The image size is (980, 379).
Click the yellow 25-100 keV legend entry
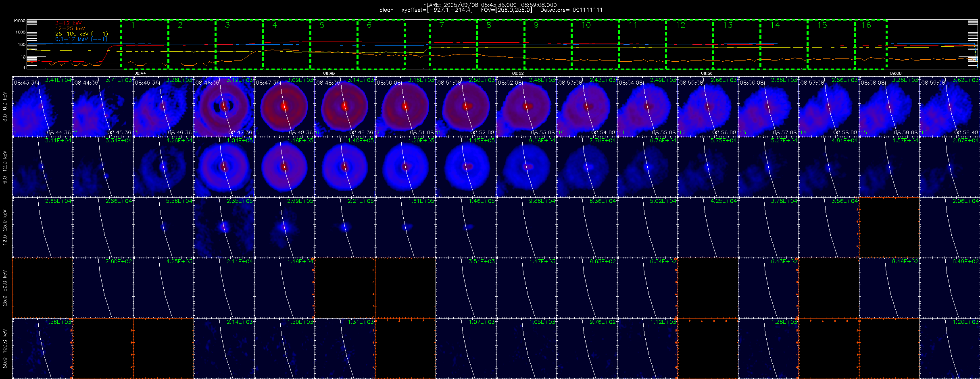(x=81, y=34)
